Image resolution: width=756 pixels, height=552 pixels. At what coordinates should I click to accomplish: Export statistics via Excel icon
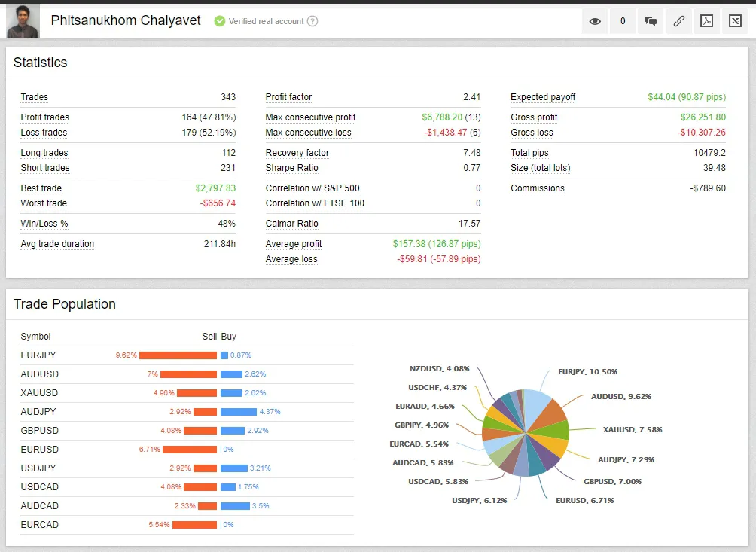[x=735, y=21]
